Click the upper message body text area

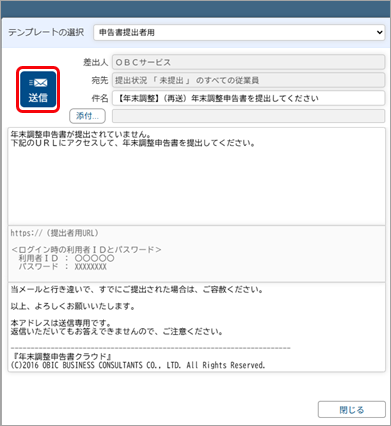point(196,176)
